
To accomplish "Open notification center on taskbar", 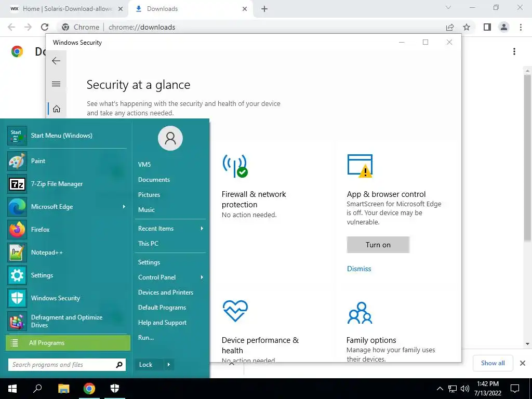I will point(515,389).
